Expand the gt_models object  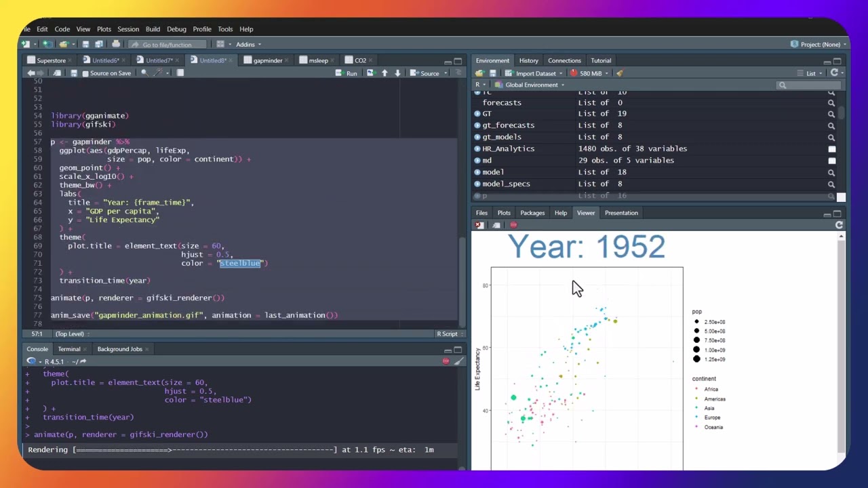pos(477,137)
